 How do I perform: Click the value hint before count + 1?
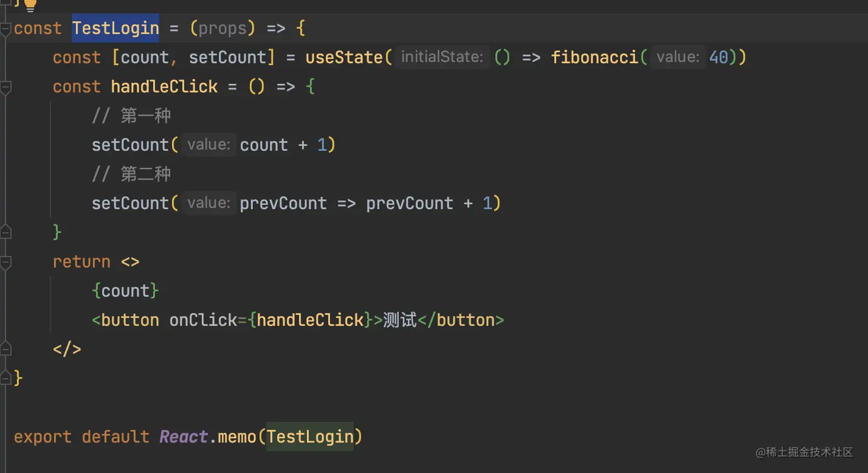click(x=208, y=145)
